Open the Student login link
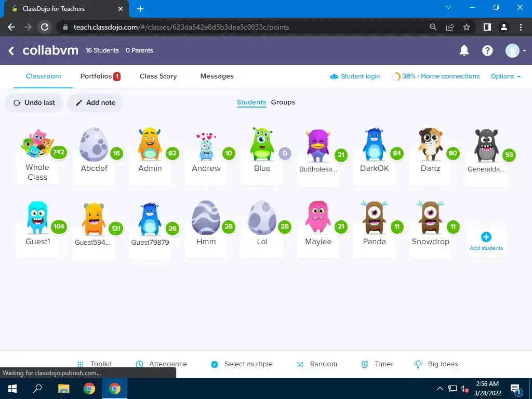This screenshot has height=399, width=532. click(x=355, y=76)
